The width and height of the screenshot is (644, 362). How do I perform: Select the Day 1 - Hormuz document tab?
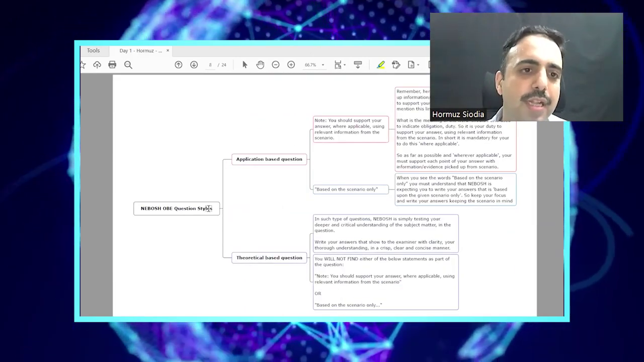click(140, 51)
